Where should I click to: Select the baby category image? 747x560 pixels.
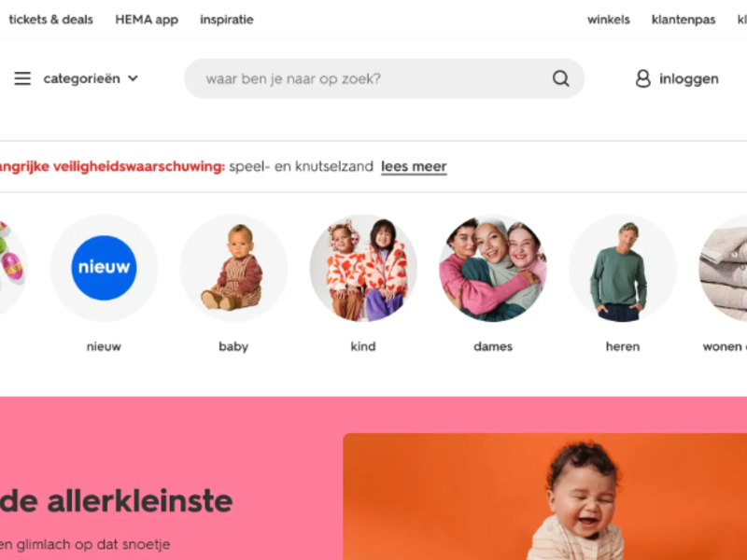coord(233,268)
